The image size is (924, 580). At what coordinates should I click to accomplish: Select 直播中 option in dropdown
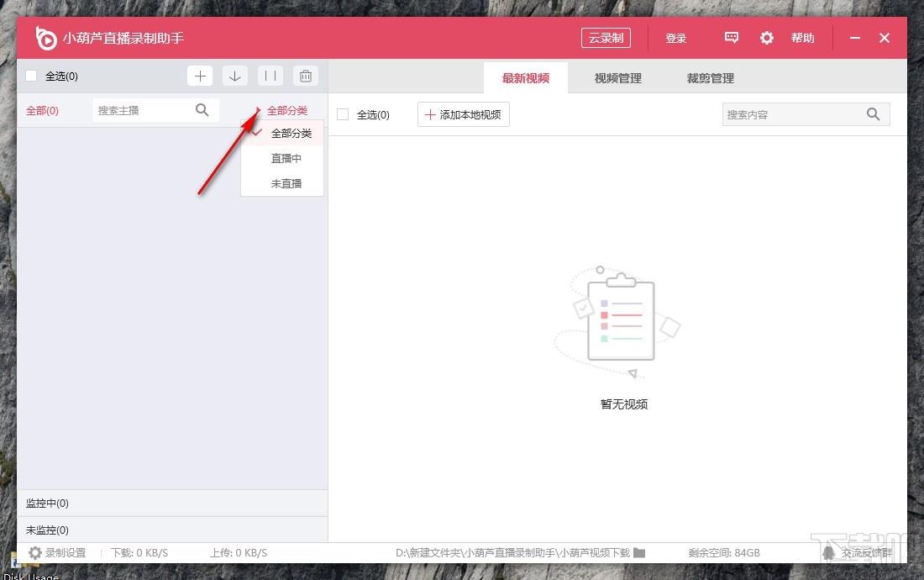click(282, 159)
